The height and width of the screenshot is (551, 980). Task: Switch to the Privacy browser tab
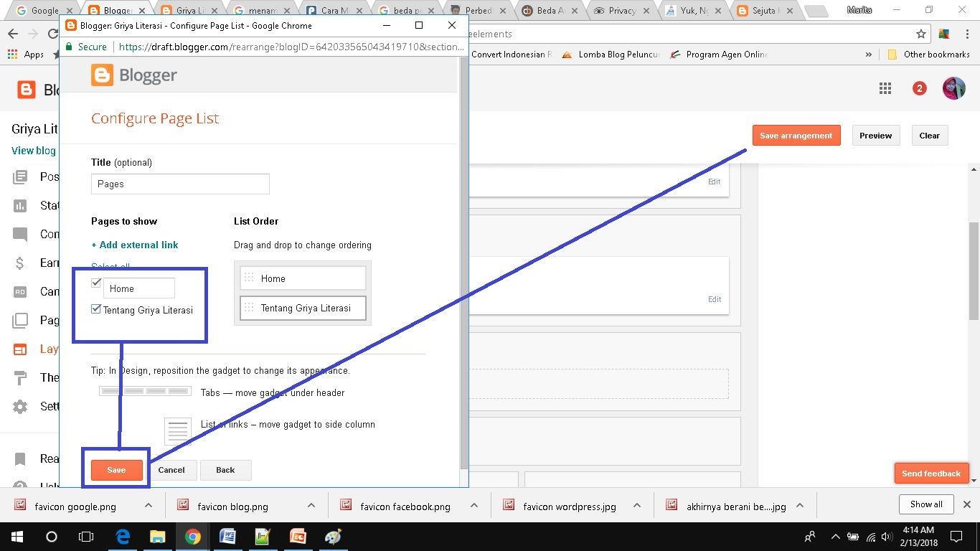621,11
